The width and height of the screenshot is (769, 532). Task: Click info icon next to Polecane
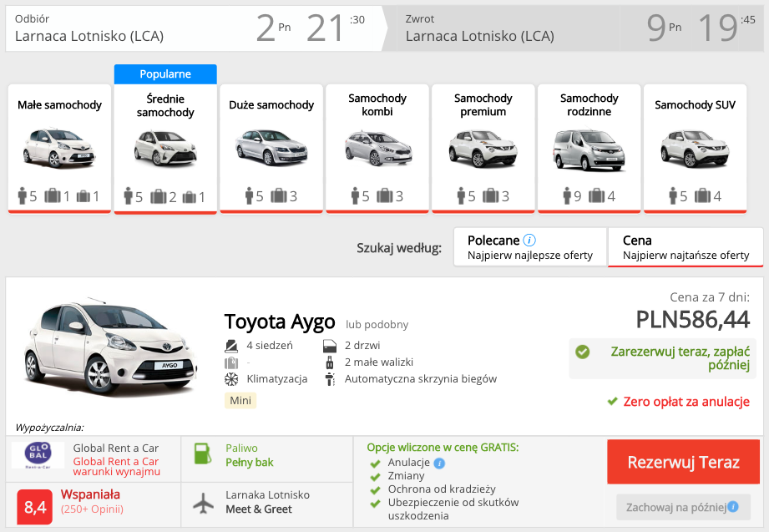529,240
